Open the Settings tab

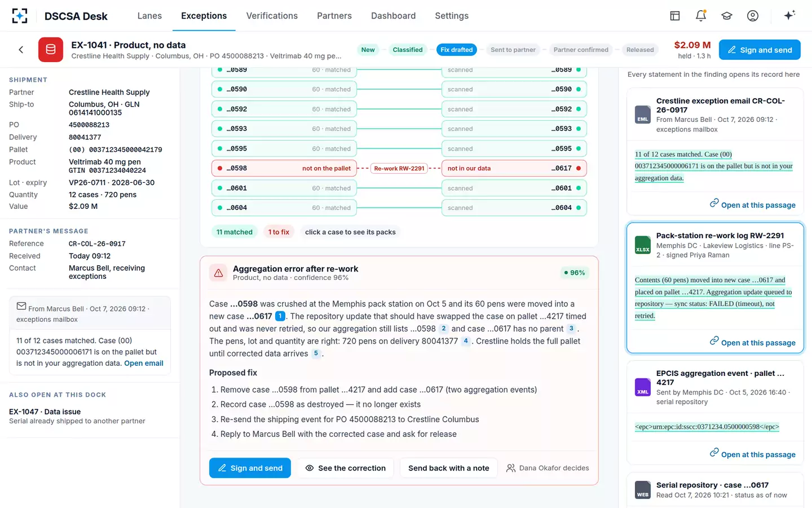[x=452, y=16]
